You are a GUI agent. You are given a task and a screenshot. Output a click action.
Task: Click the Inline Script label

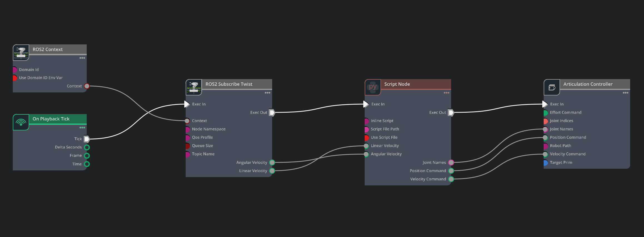pos(382,121)
